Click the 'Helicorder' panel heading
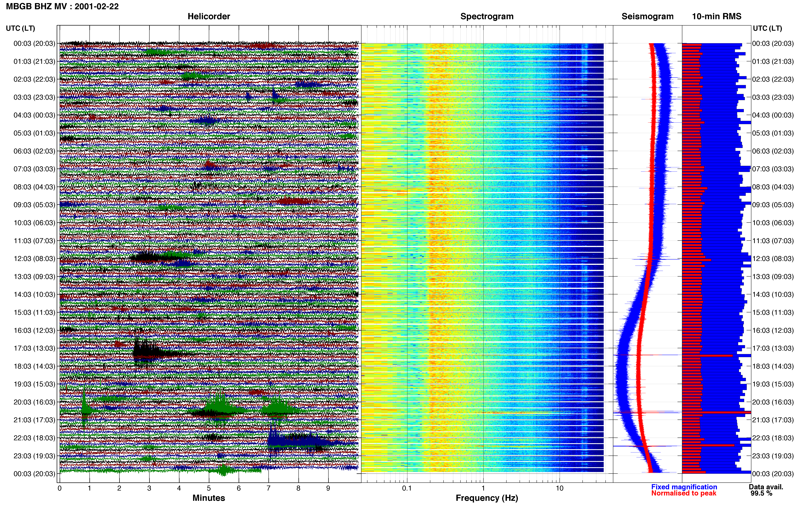This screenshot has height=508, width=812. 208,16
